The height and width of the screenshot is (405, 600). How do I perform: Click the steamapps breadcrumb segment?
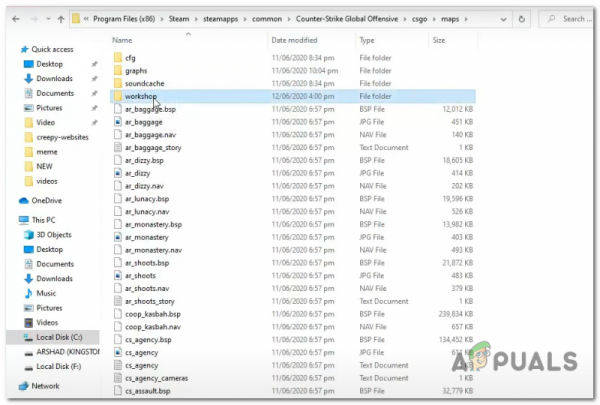220,19
